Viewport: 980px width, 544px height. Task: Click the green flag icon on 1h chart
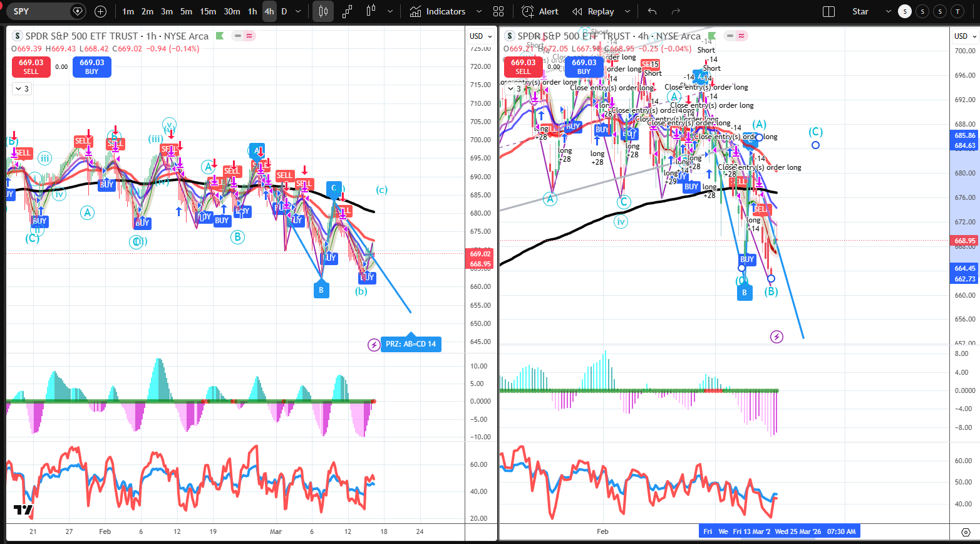point(219,36)
